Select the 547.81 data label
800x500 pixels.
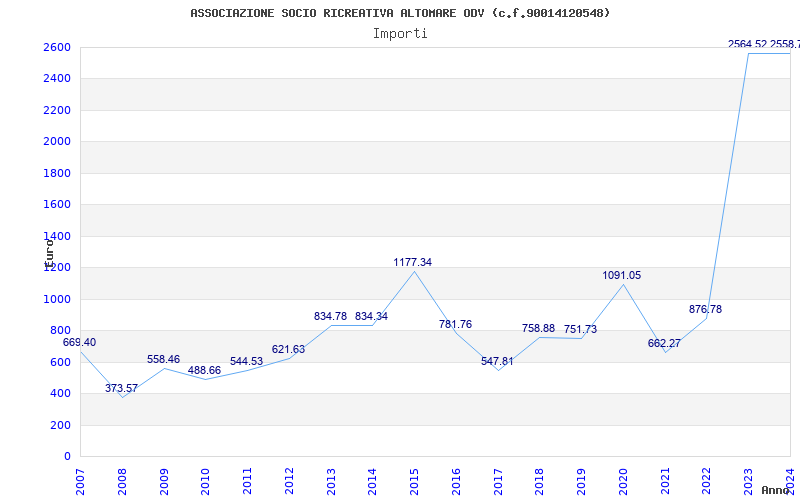(x=497, y=361)
